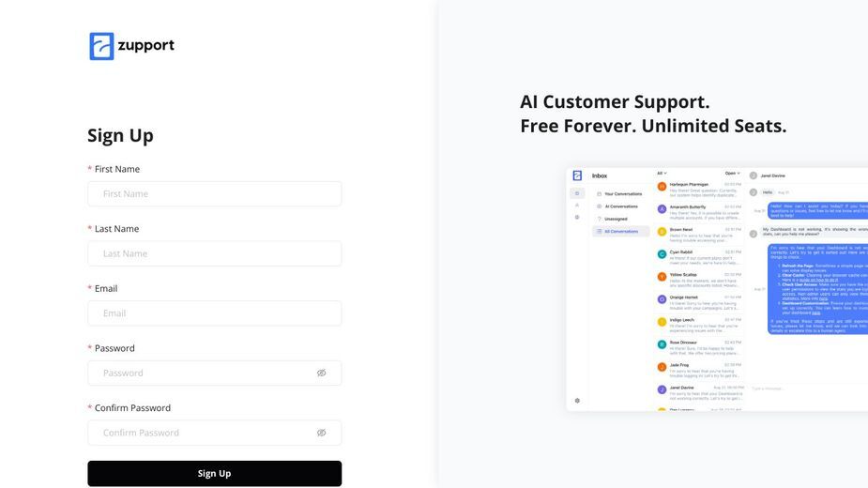
Task: Open Your Conversations in the preview sidebar
Action: pos(619,194)
